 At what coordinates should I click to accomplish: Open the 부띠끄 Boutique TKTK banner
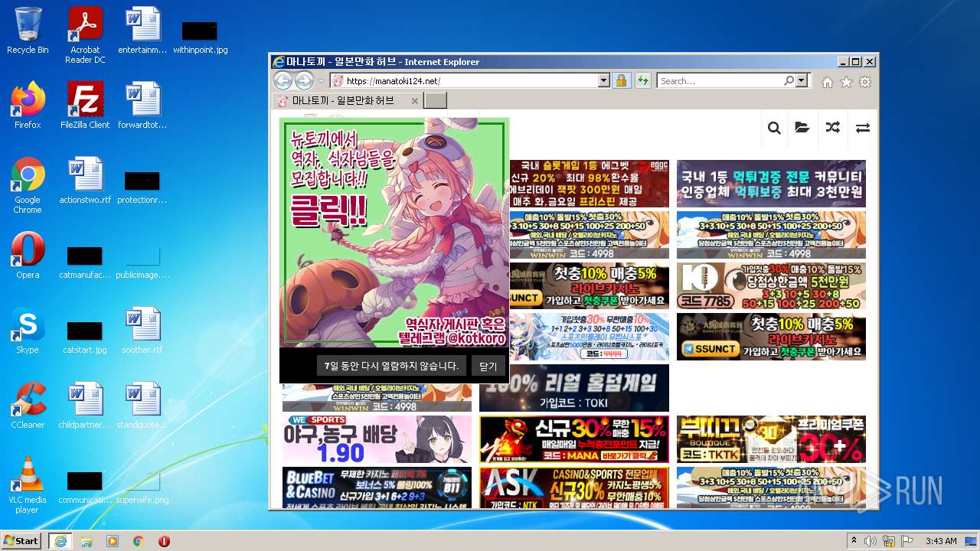771,439
